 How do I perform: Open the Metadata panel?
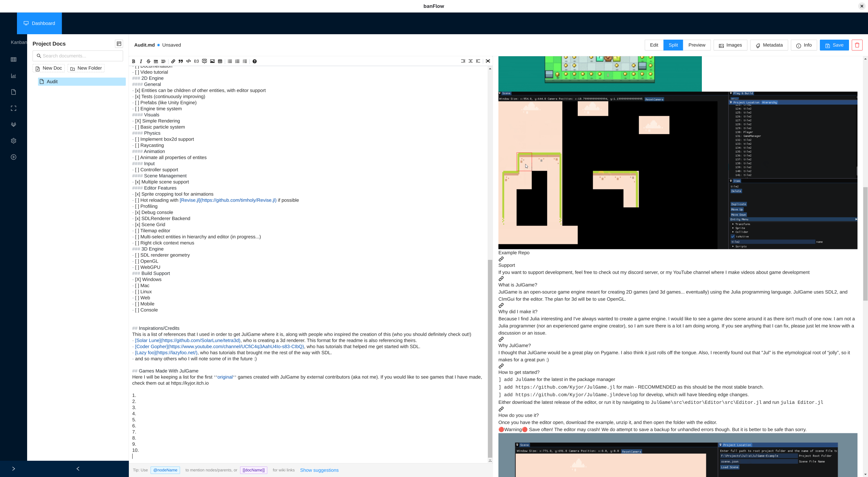coord(769,45)
